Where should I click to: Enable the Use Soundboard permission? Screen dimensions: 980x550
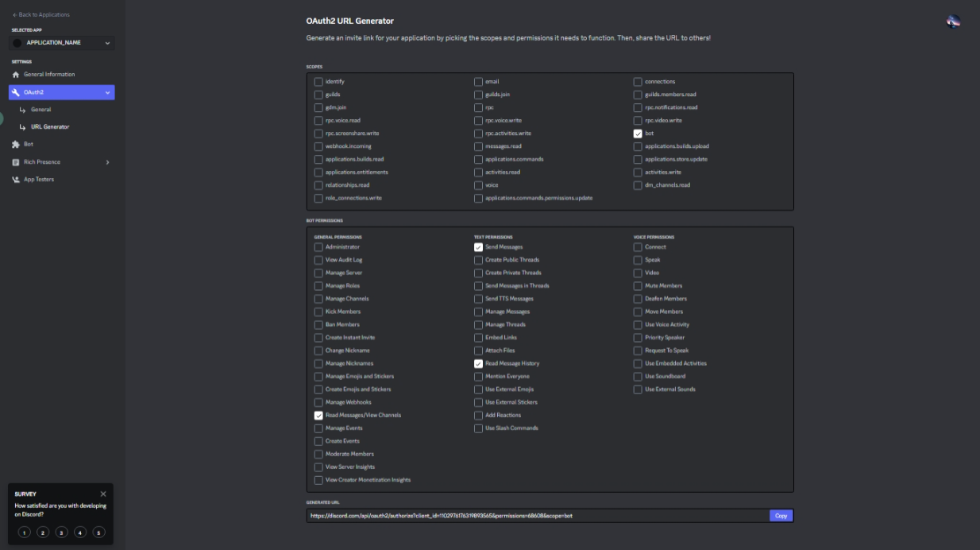[638, 377]
